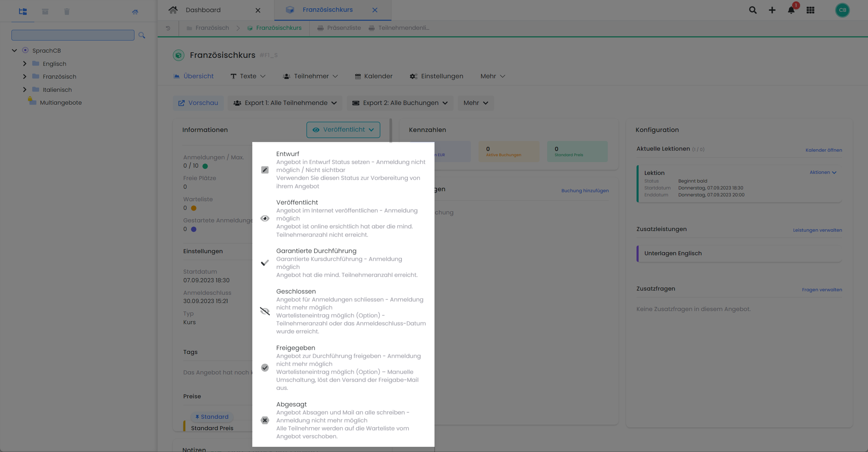Open the tree structure view in sidebar

pos(23,11)
